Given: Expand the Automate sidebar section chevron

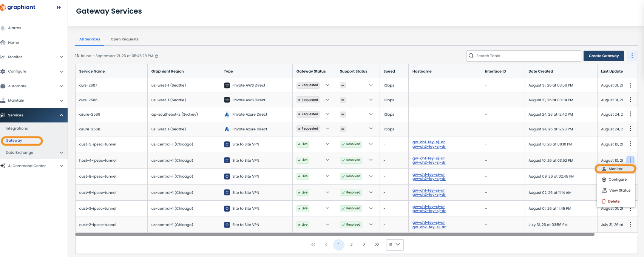Looking at the screenshot, I should pos(61,86).
